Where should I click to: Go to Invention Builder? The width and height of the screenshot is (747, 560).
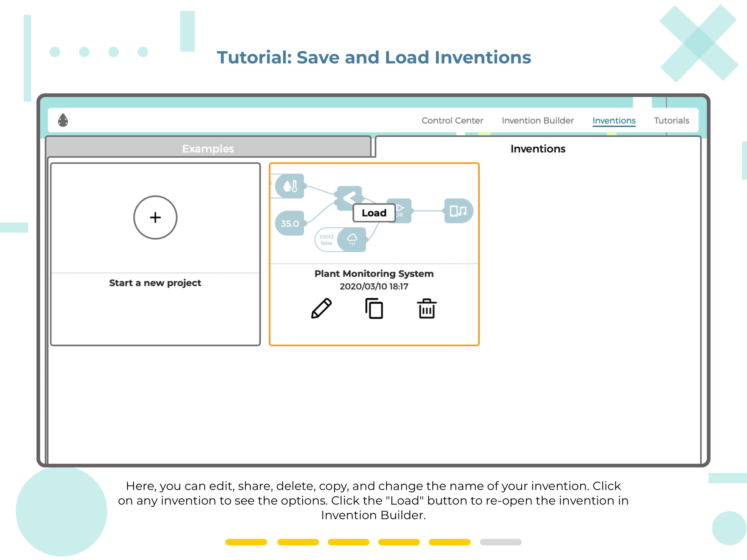pyautogui.click(x=538, y=120)
